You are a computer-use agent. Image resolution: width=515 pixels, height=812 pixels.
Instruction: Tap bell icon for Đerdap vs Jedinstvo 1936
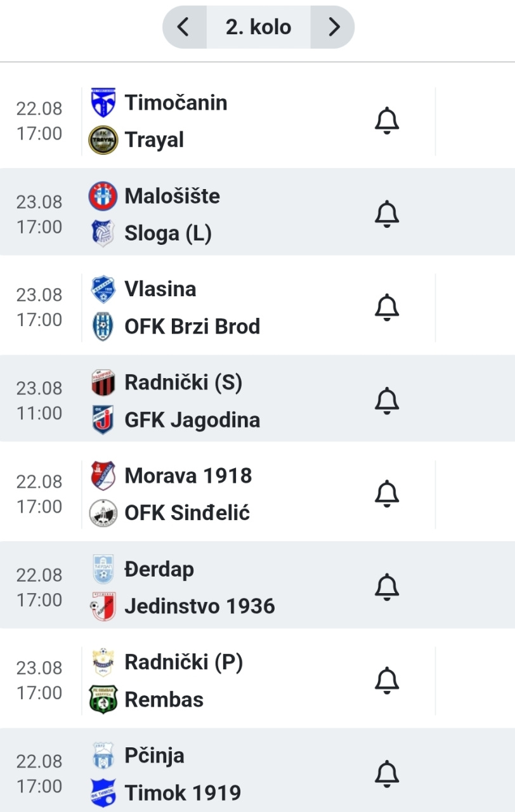(387, 587)
